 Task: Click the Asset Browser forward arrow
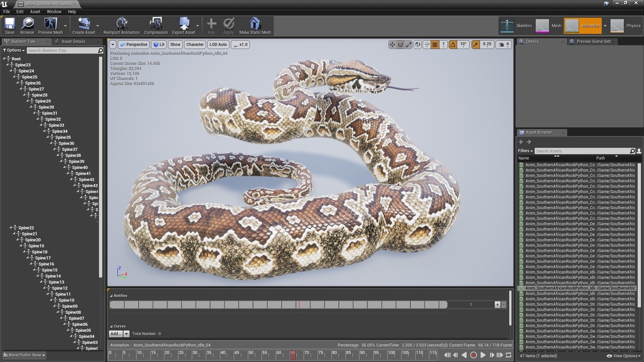point(529,142)
